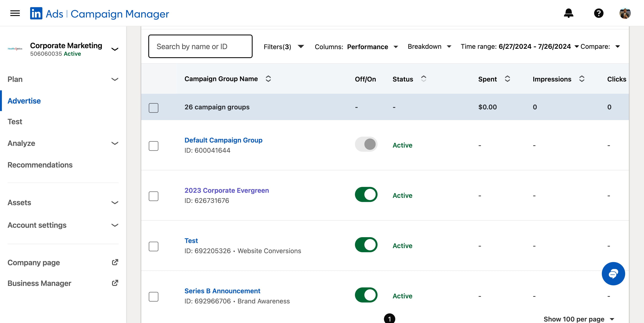Enable the Default Campaign Group toggle
The width and height of the screenshot is (644, 323).
tap(366, 144)
